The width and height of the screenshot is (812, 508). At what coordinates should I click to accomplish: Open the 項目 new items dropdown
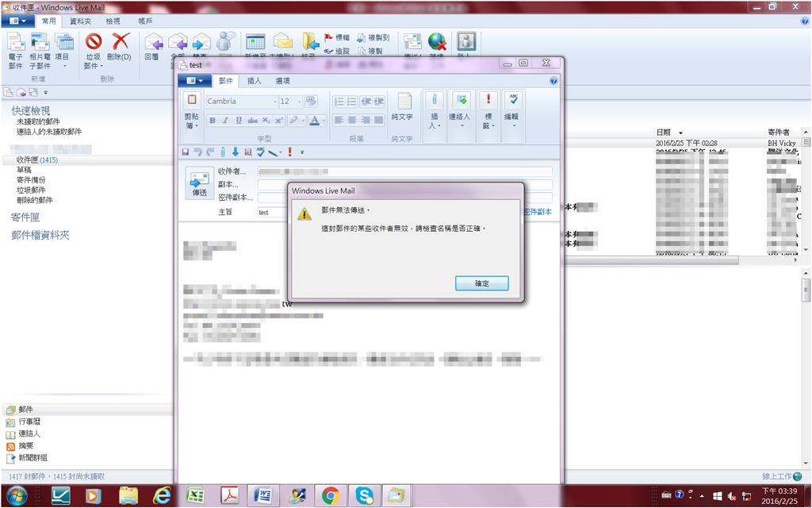(x=64, y=51)
